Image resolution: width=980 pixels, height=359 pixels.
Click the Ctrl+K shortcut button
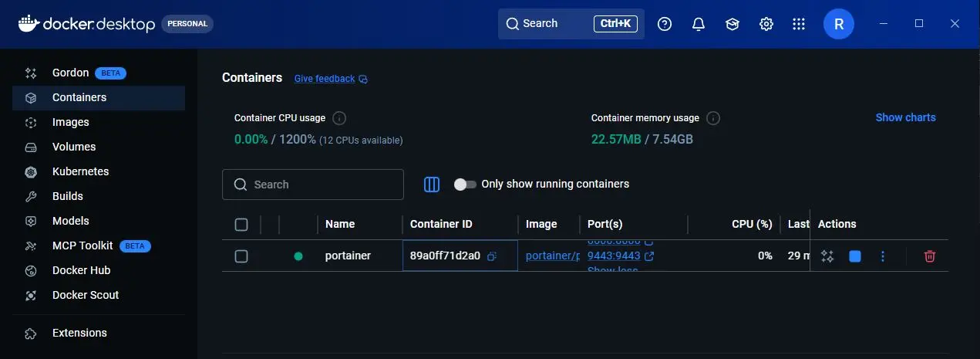coord(615,24)
